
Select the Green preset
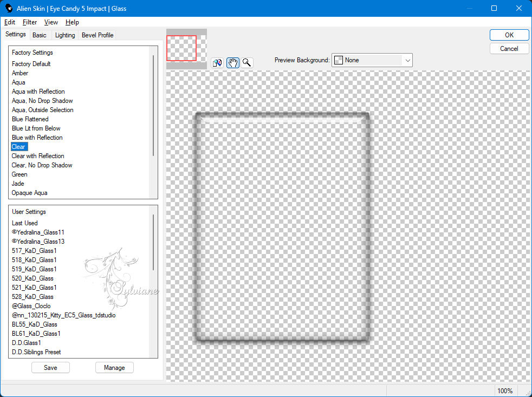[x=20, y=174]
